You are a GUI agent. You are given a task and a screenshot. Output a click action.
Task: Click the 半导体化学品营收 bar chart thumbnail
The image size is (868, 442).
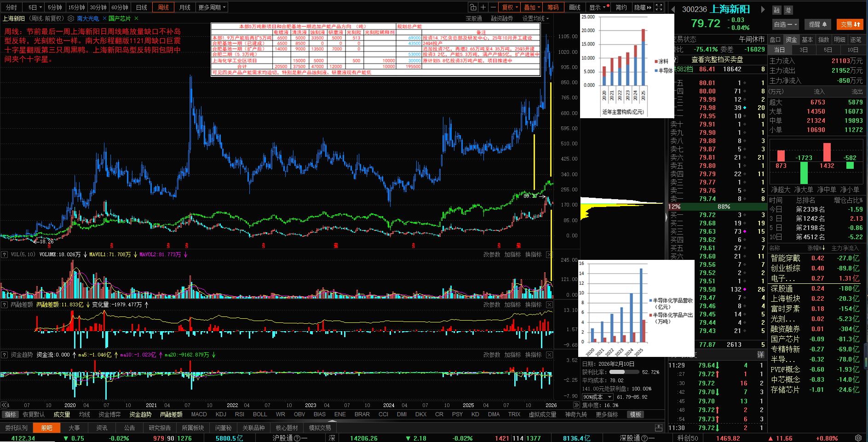636,308
